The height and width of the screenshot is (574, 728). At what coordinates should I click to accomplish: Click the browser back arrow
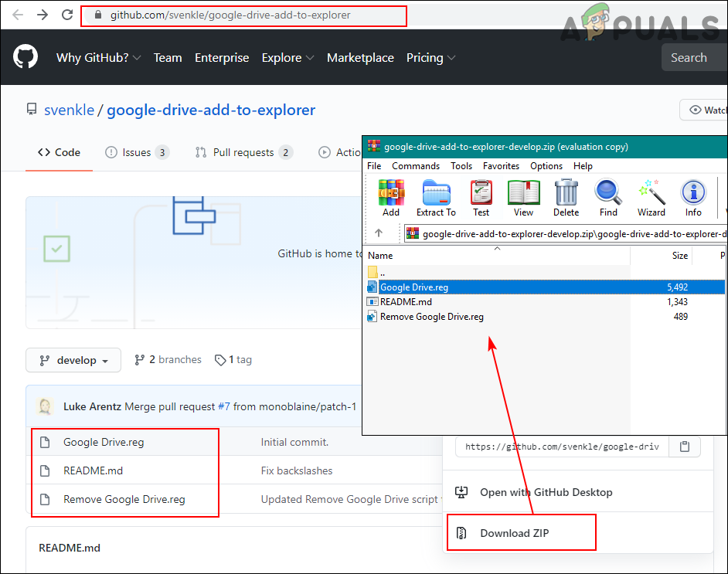click(x=18, y=15)
